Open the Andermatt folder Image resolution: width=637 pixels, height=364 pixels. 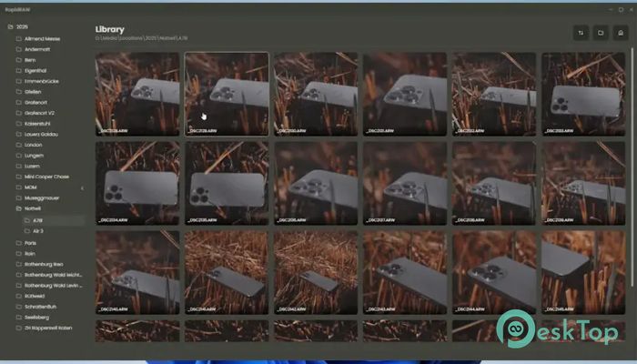pyautogui.click(x=37, y=49)
